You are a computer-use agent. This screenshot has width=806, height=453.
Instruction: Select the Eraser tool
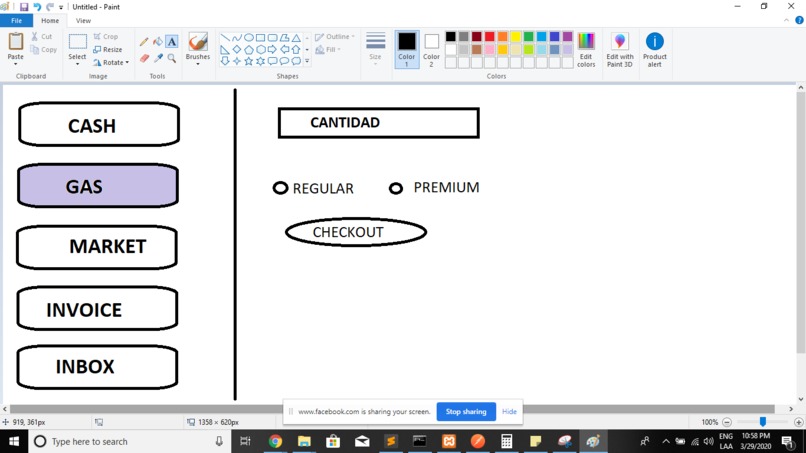click(144, 59)
